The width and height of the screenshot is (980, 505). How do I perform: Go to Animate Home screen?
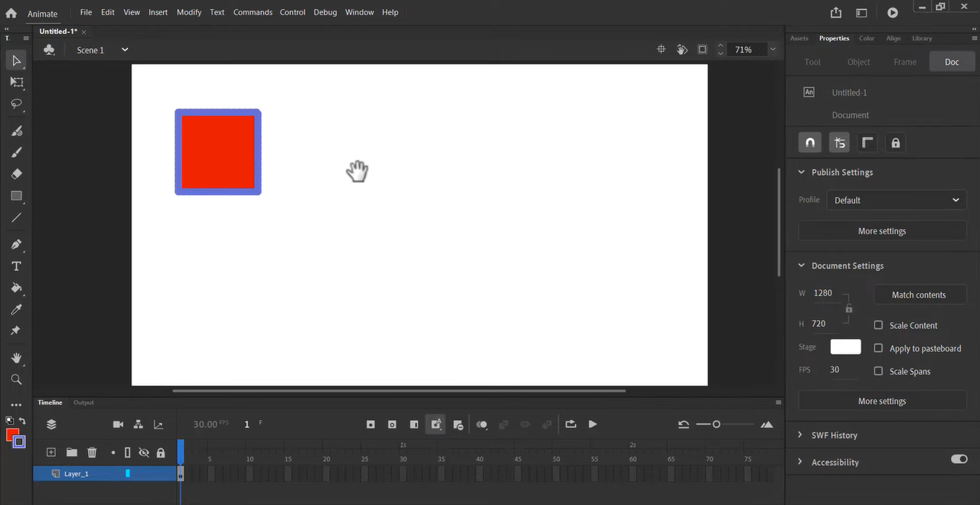[x=11, y=13]
